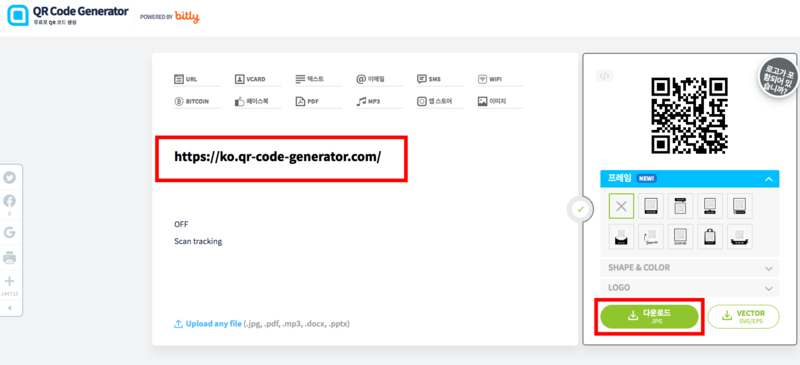Open the WIFI QR type tab
The height and width of the screenshot is (365, 800).
(x=500, y=80)
